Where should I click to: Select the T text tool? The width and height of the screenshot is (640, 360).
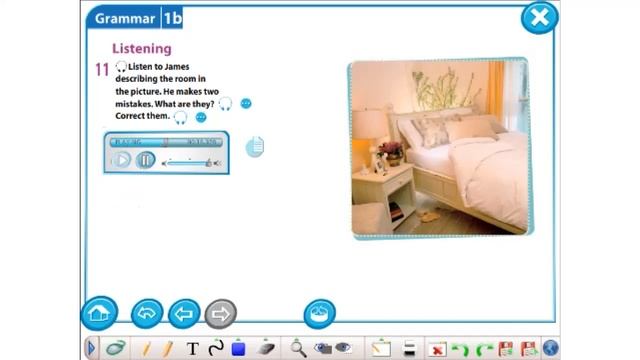193,349
